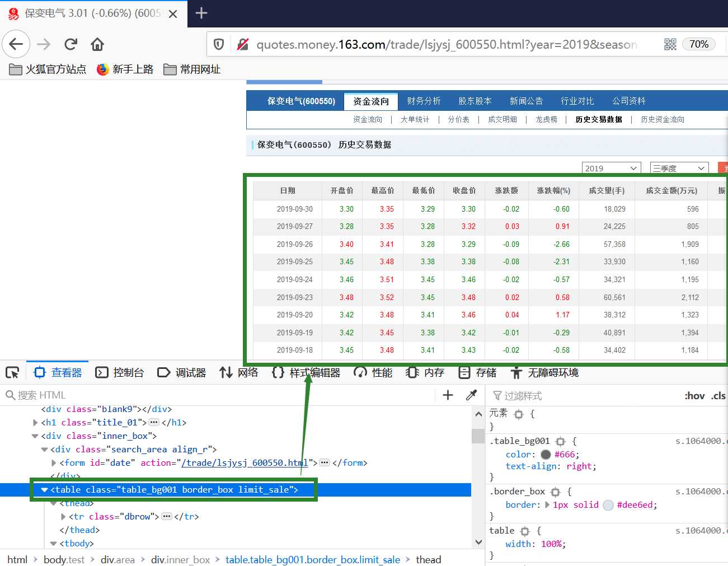Open the 无障碍环境 accessibility tab
The image size is (728, 566).
(544, 372)
